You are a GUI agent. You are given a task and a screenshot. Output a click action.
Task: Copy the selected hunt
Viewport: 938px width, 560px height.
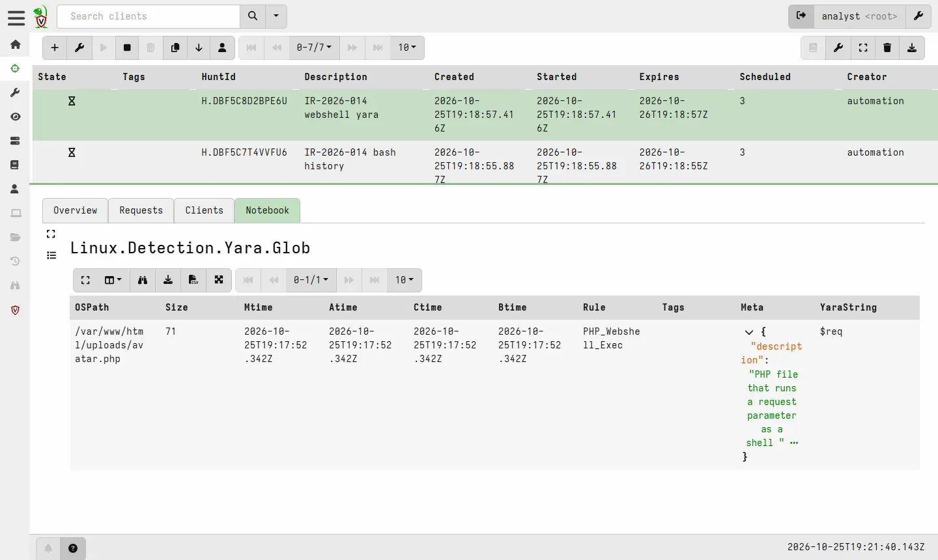(x=175, y=48)
